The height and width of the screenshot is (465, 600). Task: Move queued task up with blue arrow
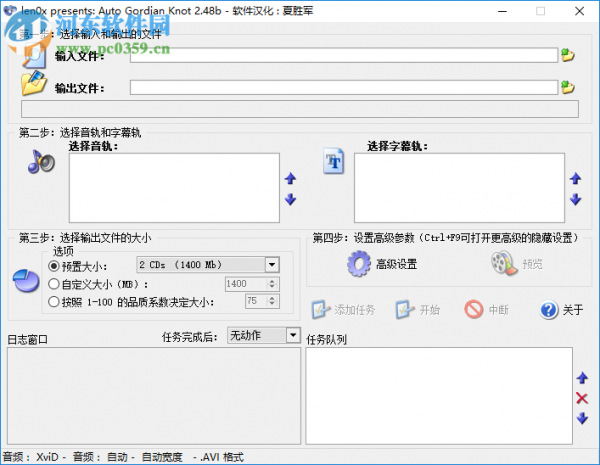click(582, 378)
